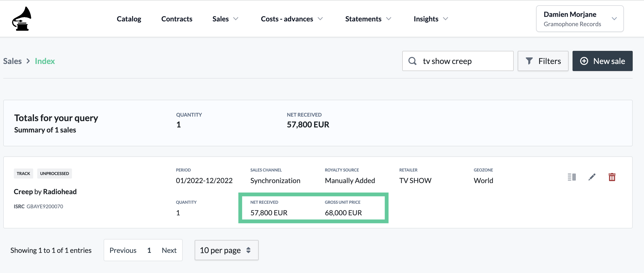The height and width of the screenshot is (273, 644).
Task: Click the search magnifier icon in search bar
Action: [x=412, y=61]
